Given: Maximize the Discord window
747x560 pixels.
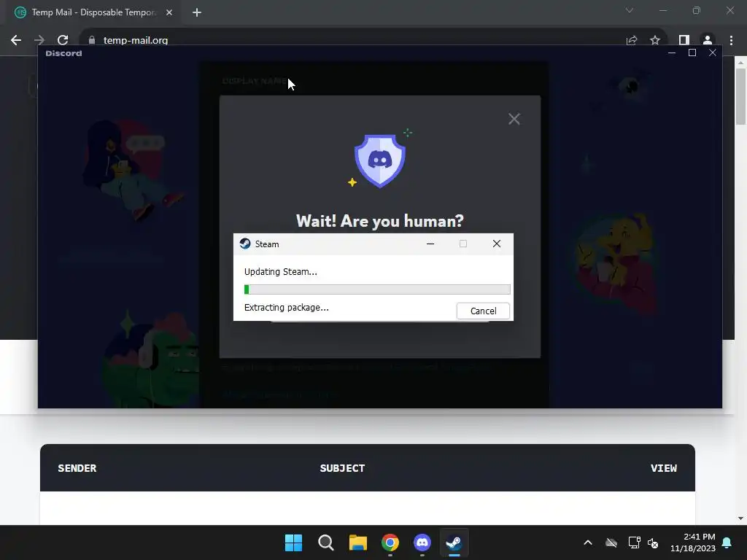Looking at the screenshot, I should click(692, 52).
